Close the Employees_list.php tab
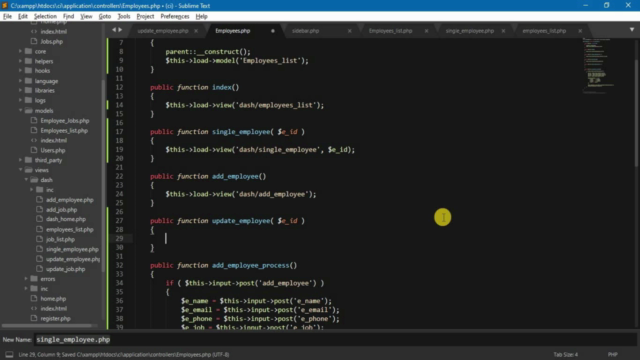Screen dimensions: 640x360 (x=426, y=31)
